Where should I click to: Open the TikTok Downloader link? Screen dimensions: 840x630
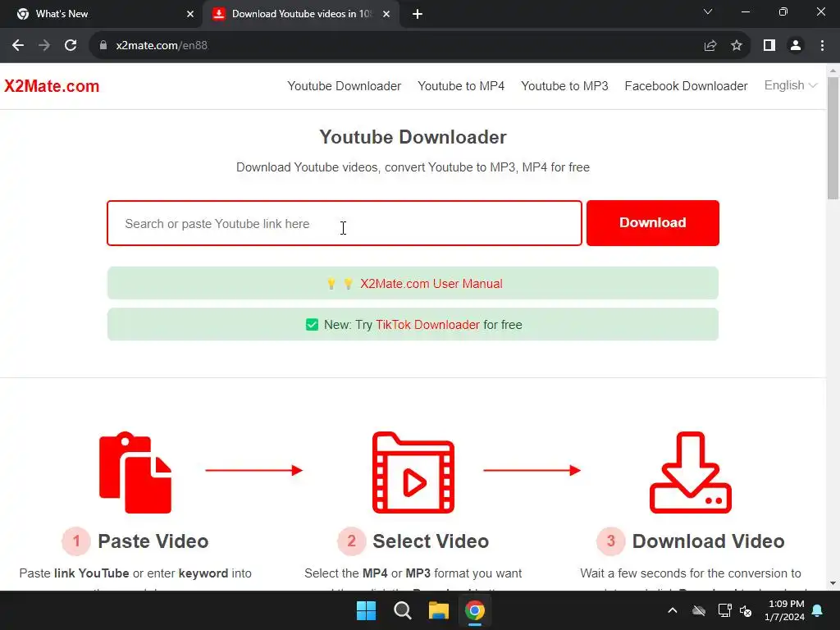coord(427,325)
